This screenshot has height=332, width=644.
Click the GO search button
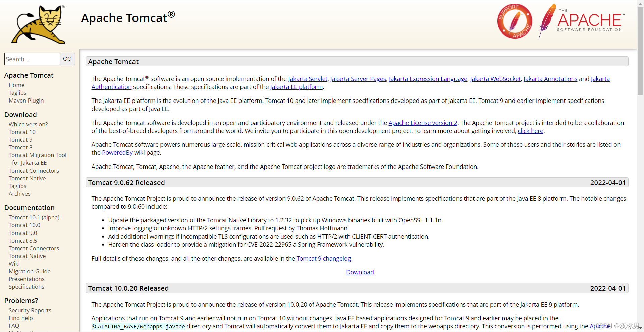67,59
